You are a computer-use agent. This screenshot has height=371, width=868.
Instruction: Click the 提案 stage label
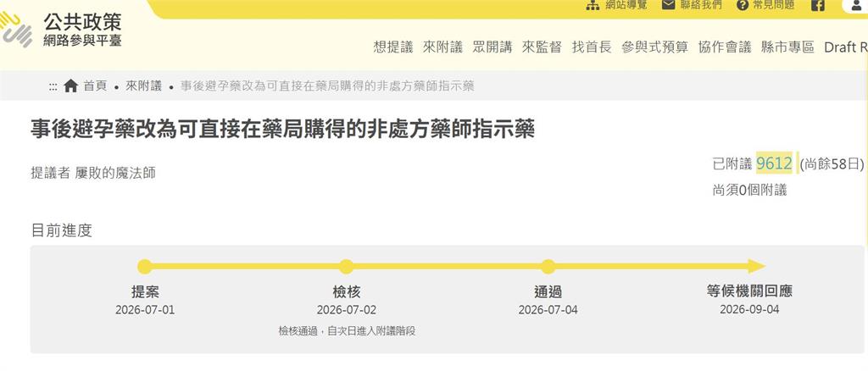tap(145, 291)
